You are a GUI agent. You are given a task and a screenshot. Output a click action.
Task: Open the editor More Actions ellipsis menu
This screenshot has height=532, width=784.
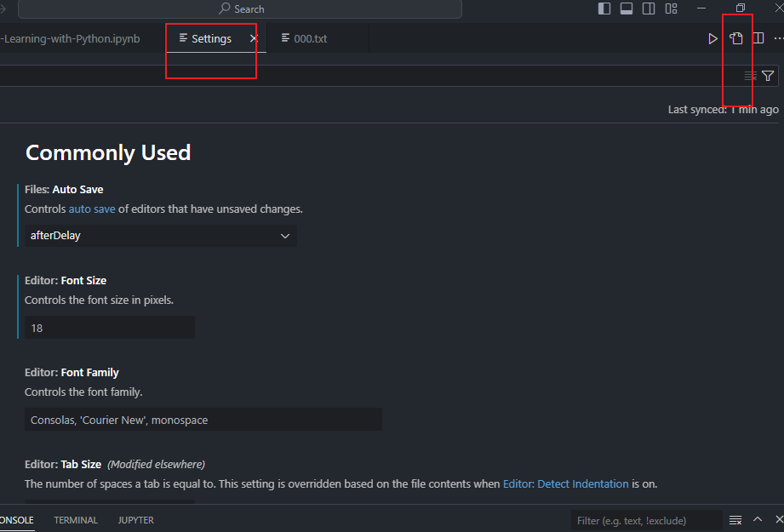pyautogui.click(x=777, y=38)
